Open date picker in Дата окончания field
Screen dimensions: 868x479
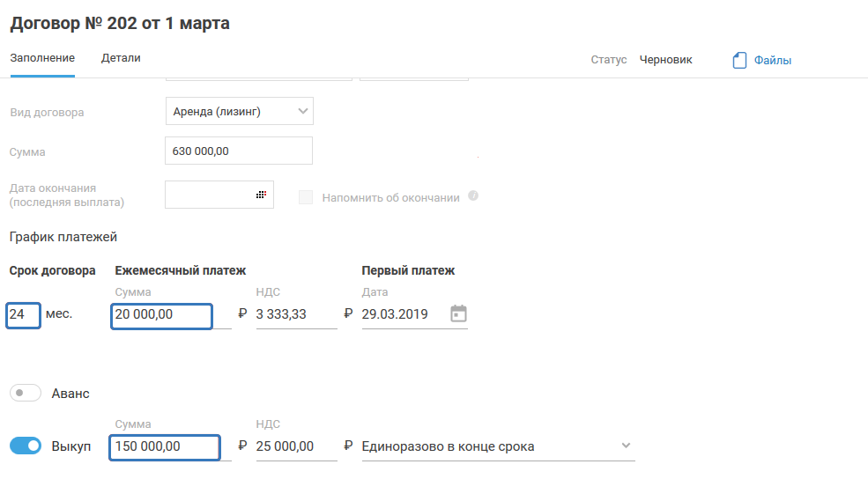261,195
